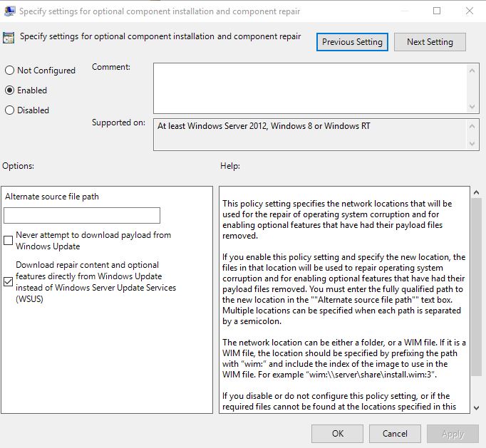Click the Comment box scroll down arrow
Viewport: 486px width, 448px height.
click(x=473, y=105)
